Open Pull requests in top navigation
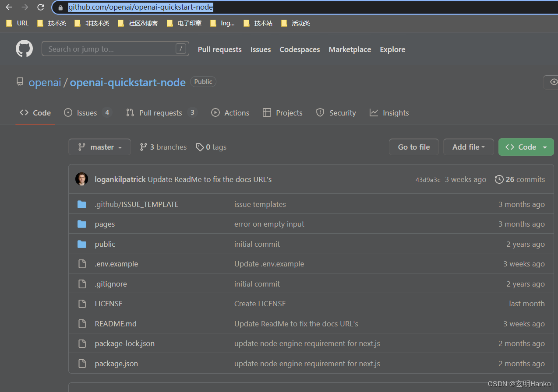Image resolution: width=558 pixels, height=392 pixels. coord(219,49)
